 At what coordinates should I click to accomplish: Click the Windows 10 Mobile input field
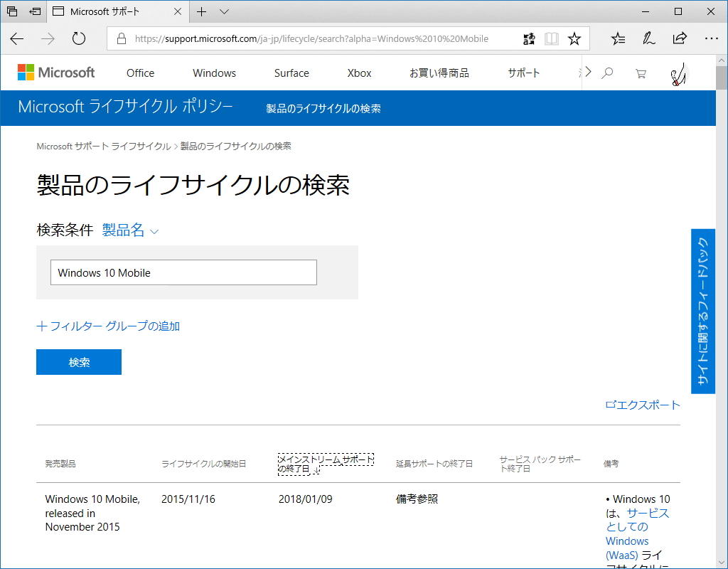point(183,272)
